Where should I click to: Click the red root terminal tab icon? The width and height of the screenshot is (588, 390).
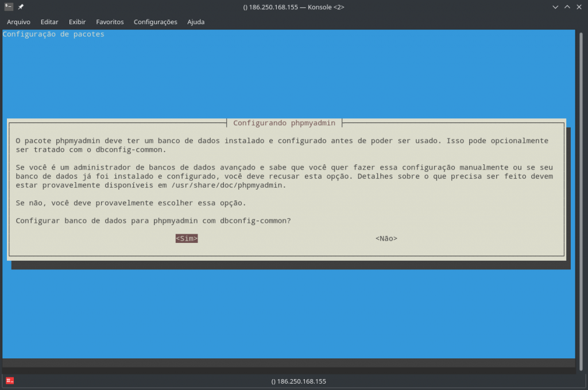pyautogui.click(x=9, y=381)
